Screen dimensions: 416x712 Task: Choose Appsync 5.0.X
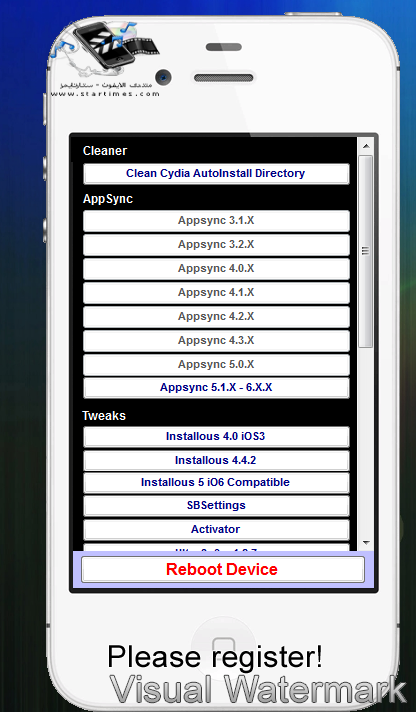click(216, 365)
